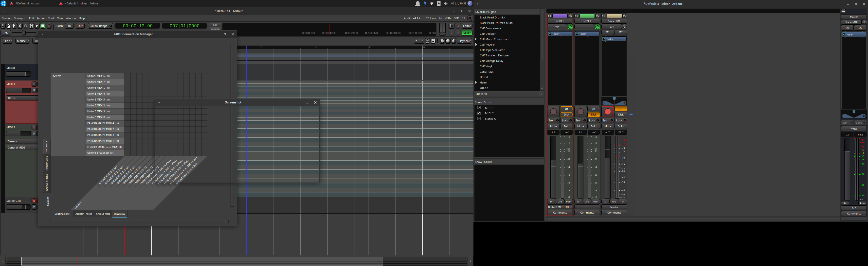Uncheck MIDI 2 in the Strips list
Viewport: 868px width, 266px height.
pos(479,113)
